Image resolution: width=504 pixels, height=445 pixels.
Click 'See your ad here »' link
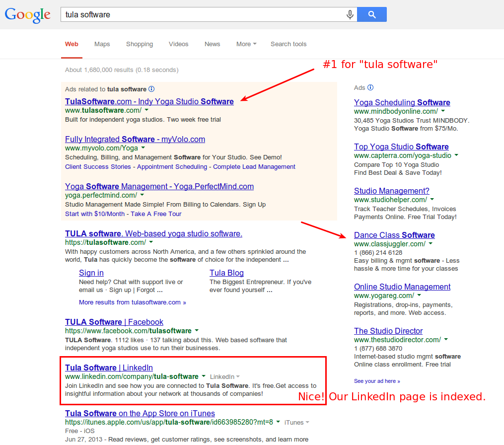click(x=377, y=381)
